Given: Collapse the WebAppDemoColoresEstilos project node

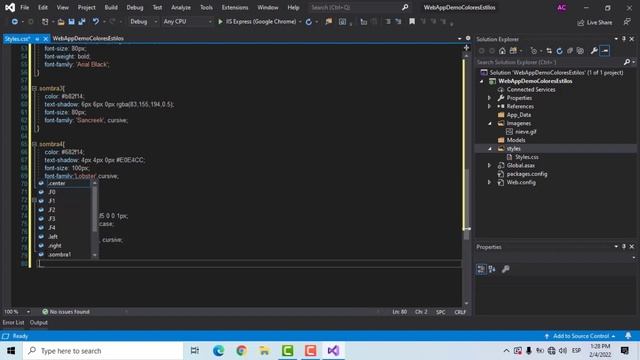Looking at the screenshot, I should click(x=482, y=81).
